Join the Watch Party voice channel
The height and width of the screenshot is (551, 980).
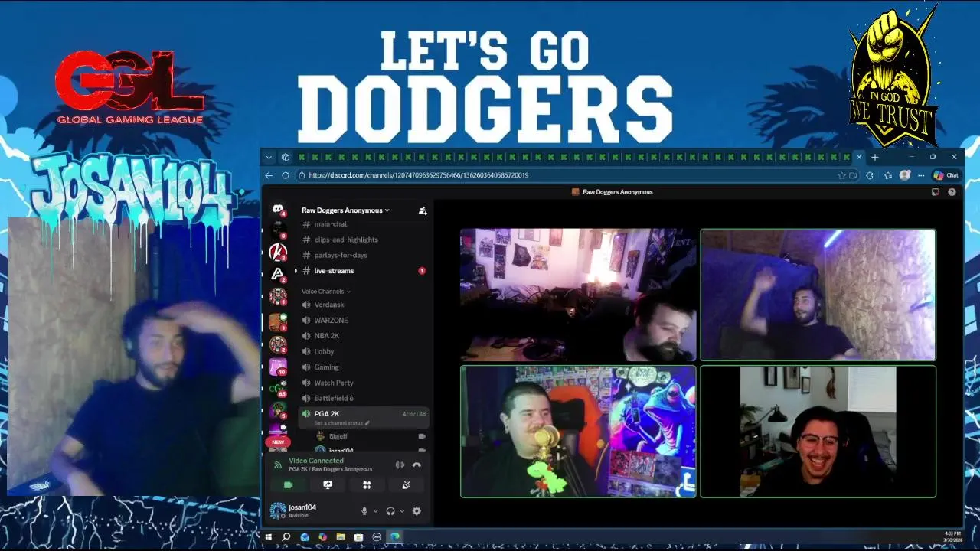pyautogui.click(x=334, y=383)
